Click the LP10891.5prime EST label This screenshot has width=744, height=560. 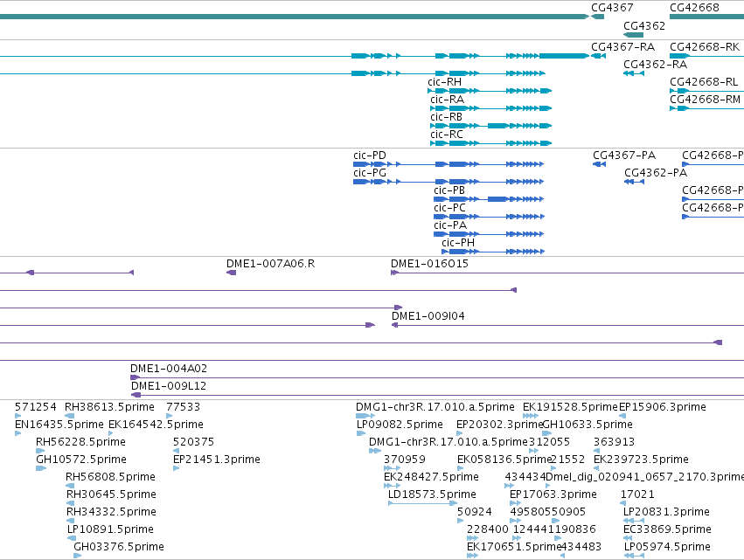click(x=110, y=529)
